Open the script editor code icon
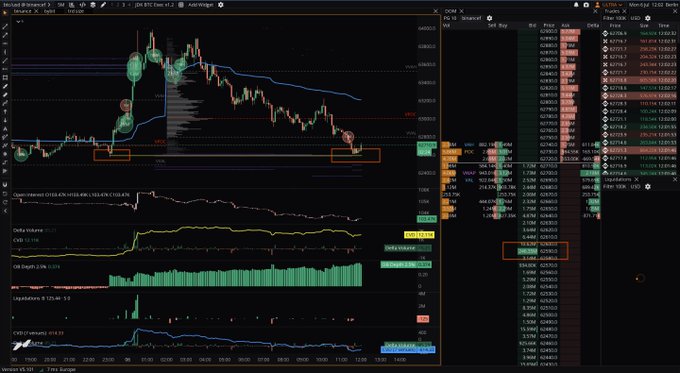Screen dimensions: 680x373 click(x=82, y=4)
